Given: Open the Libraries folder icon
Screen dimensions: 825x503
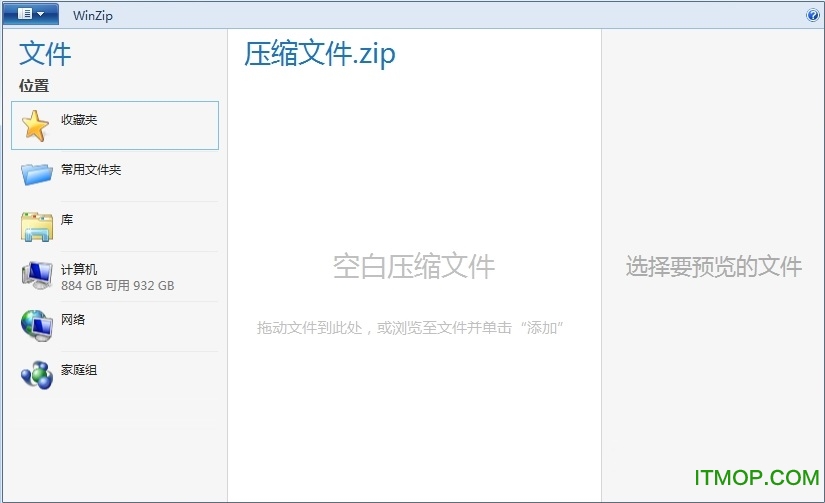Looking at the screenshot, I should (x=37, y=226).
